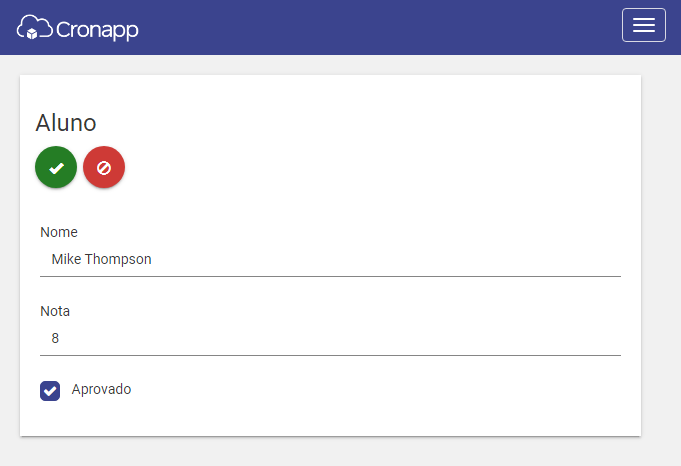
Task: Click the dark blue header bar
Action: tap(340, 27)
